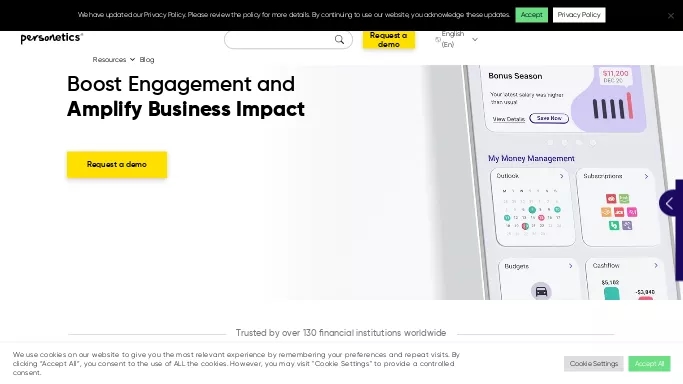The height and width of the screenshot is (384, 683).
Task: Navigate to the Blog page
Action: 147,60
